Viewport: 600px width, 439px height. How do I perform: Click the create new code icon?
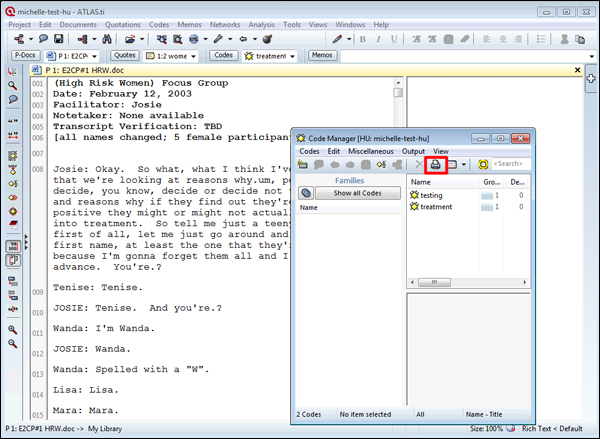point(303,164)
